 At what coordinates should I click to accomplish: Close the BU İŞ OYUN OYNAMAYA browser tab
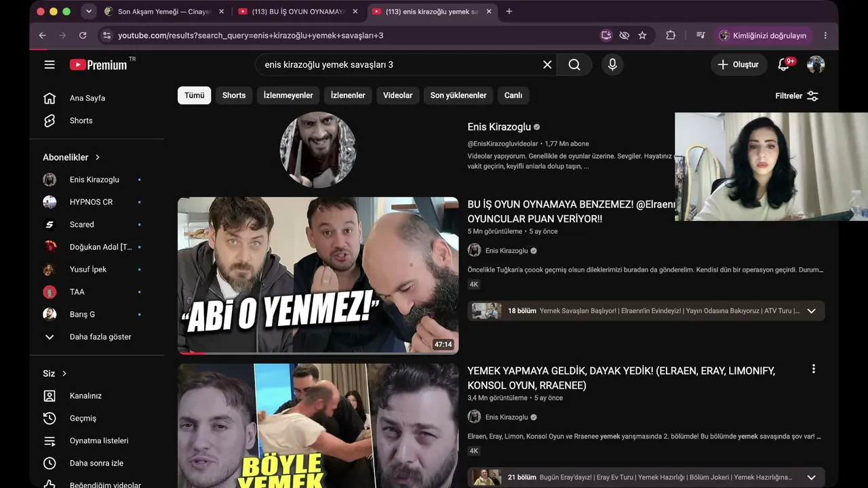(355, 12)
